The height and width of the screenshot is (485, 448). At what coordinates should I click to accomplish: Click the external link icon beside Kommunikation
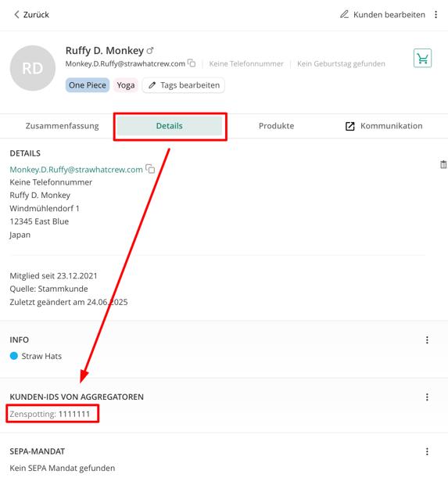(x=349, y=126)
